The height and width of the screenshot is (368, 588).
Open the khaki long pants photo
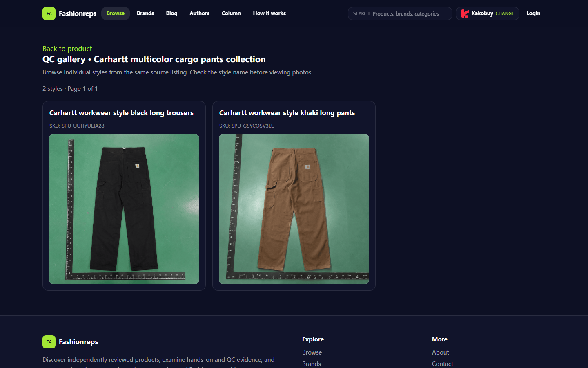click(294, 209)
